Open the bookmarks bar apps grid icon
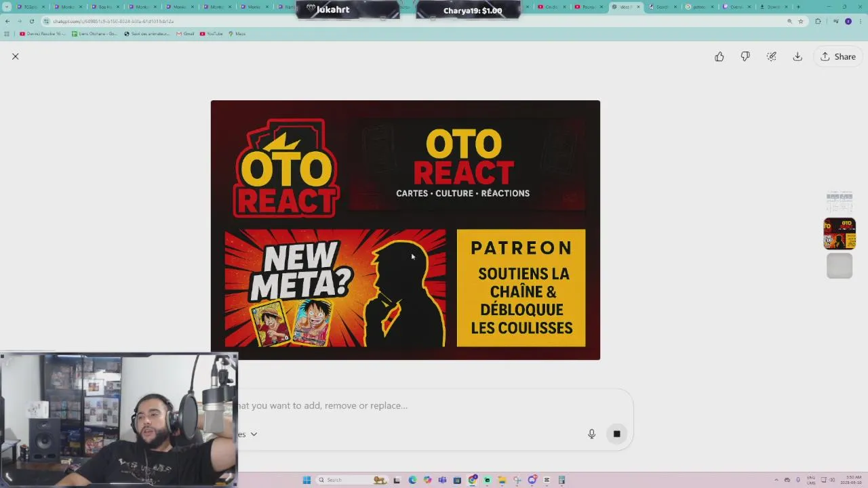Image resolution: width=868 pixels, height=488 pixels. [7, 33]
